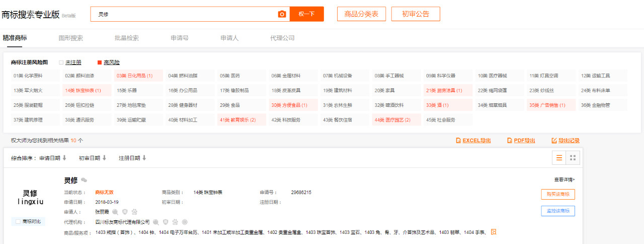
Task: Click the paw icon beside applicant 张丽霞
Action: tap(134, 212)
